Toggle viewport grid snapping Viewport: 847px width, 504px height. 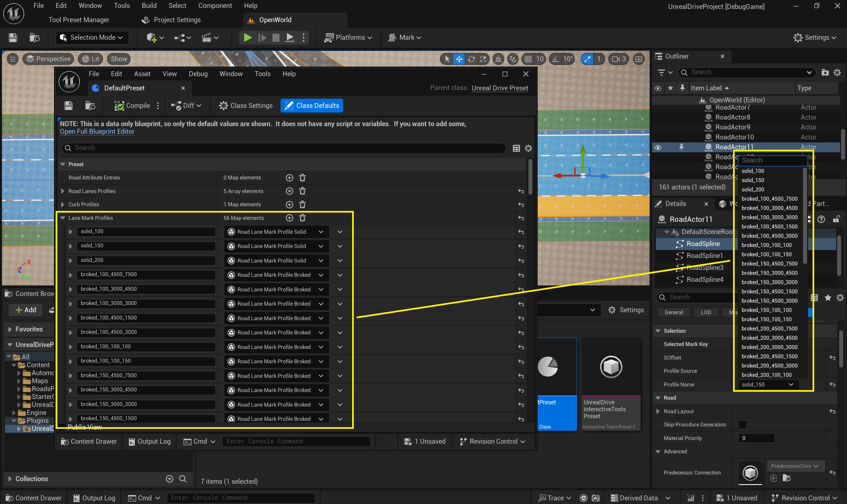tap(528, 59)
